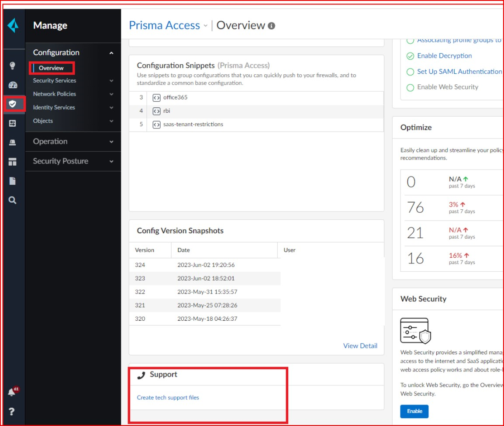Image resolution: width=504 pixels, height=426 pixels.
Task: Select the shield checkmark Manage icon
Action: click(12, 104)
